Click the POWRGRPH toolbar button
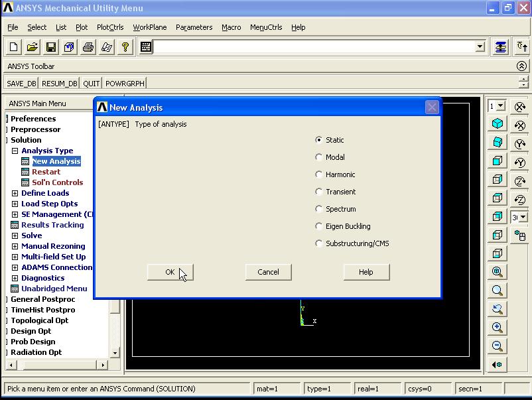Viewport: 532px width, 400px height. [x=125, y=84]
